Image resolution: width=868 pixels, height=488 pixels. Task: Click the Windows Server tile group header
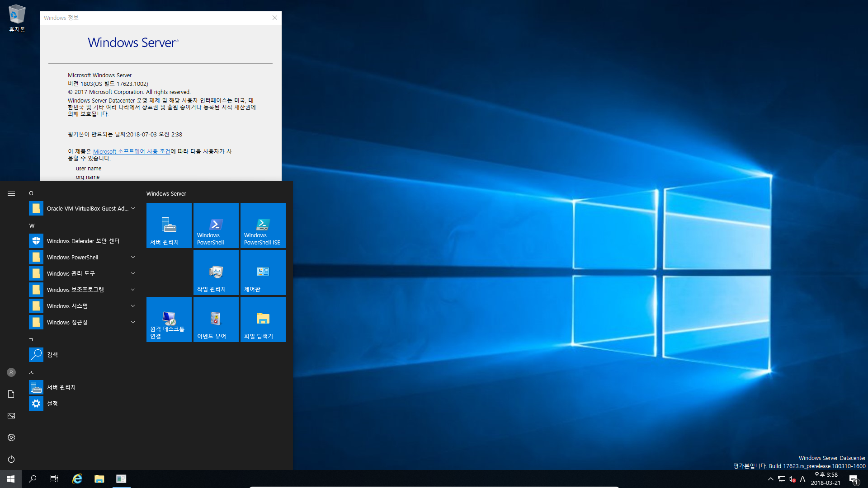(x=166, y=193)
